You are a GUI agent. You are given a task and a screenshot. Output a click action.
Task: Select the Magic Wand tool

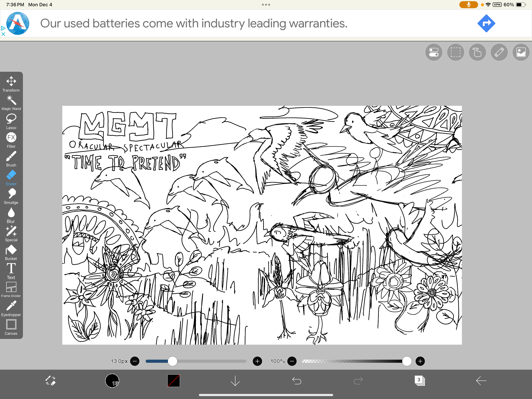[11, 102]
